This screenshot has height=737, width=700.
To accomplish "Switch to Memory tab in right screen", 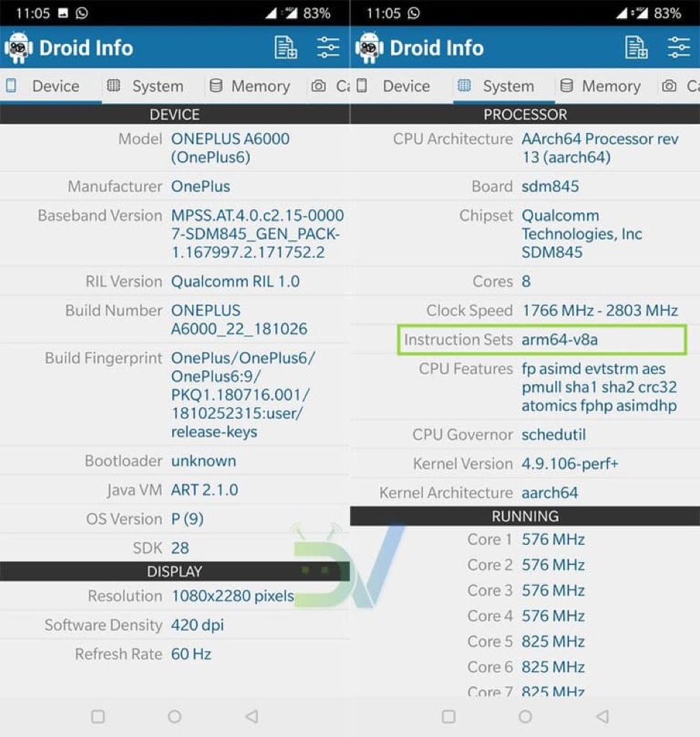I will (x=606, y=86).
